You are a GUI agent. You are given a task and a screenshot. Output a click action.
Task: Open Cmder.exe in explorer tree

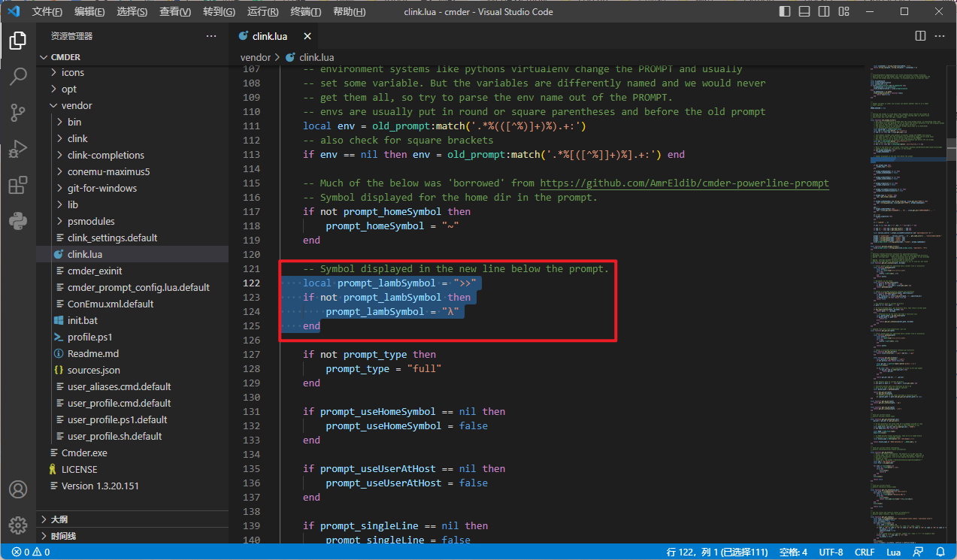pos(132,453)
